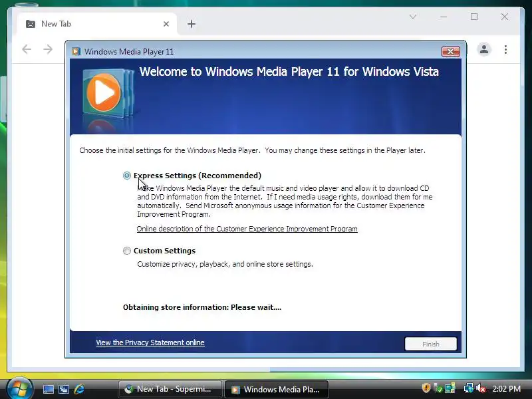The width and height of the screenshot is (532, 399).
Task: Click Switch between windows quick launch icon
Action: (x=64, y=389)
